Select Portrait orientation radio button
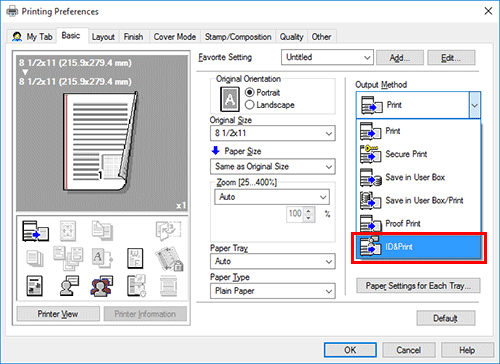Viewport: 500px width, 364px height. coord(249,92)
